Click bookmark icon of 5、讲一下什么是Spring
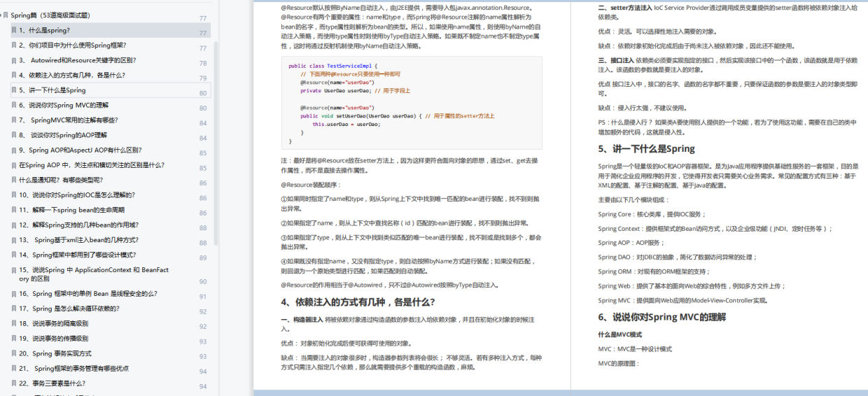This screenshot has height=396, width=868. [x=14, y=90]
